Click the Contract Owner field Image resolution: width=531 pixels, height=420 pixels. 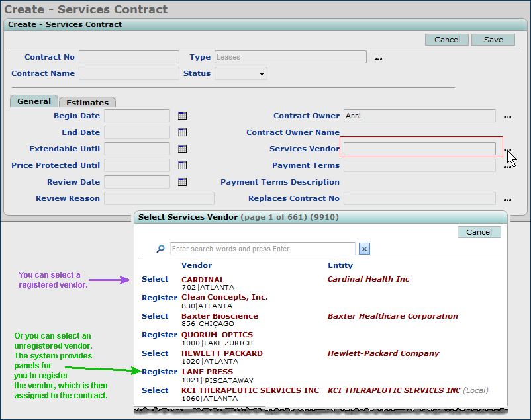pos(420,116)
